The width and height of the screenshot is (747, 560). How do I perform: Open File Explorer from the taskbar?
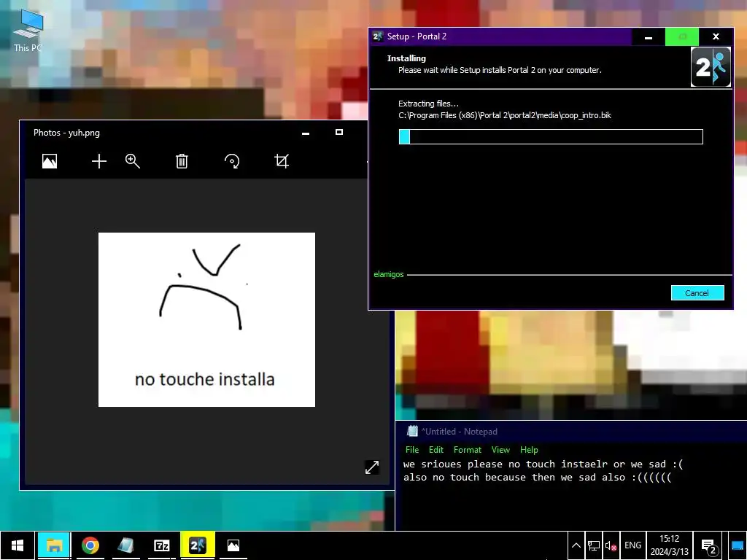54,545
